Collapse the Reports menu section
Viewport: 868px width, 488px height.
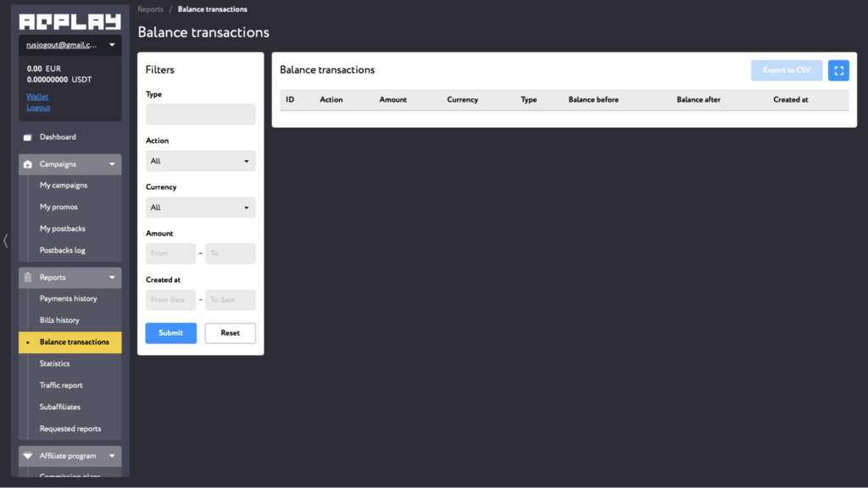[x=112, y=278]
